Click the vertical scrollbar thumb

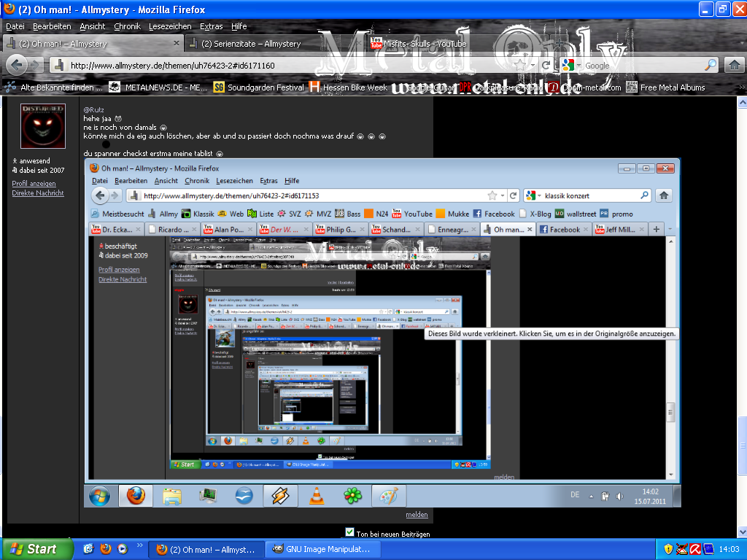pyautogui.click(x=742, y=446)
